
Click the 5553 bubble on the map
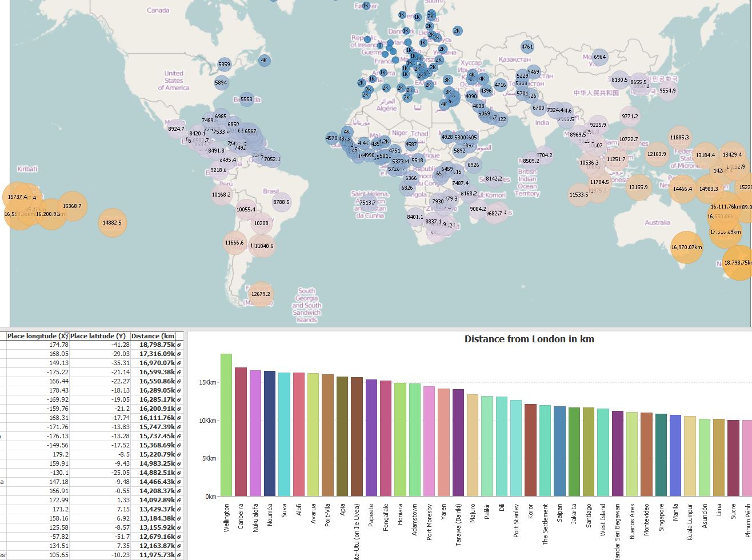tap(246, 99)
